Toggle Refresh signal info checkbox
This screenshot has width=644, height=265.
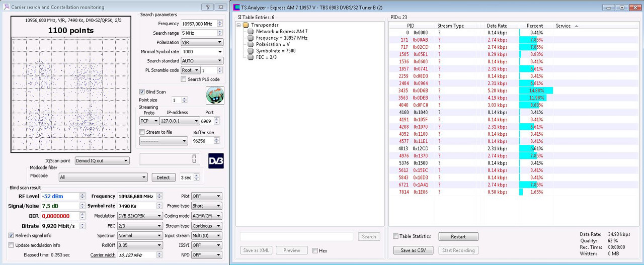point(11,235)
